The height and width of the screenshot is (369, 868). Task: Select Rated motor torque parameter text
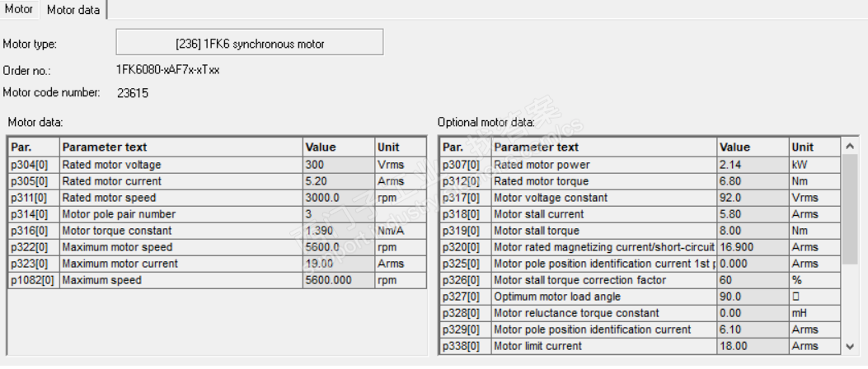(542, 181)
